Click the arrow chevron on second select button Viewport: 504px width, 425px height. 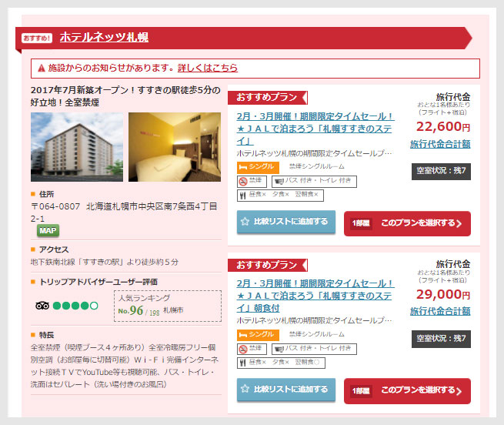(459, 391)
